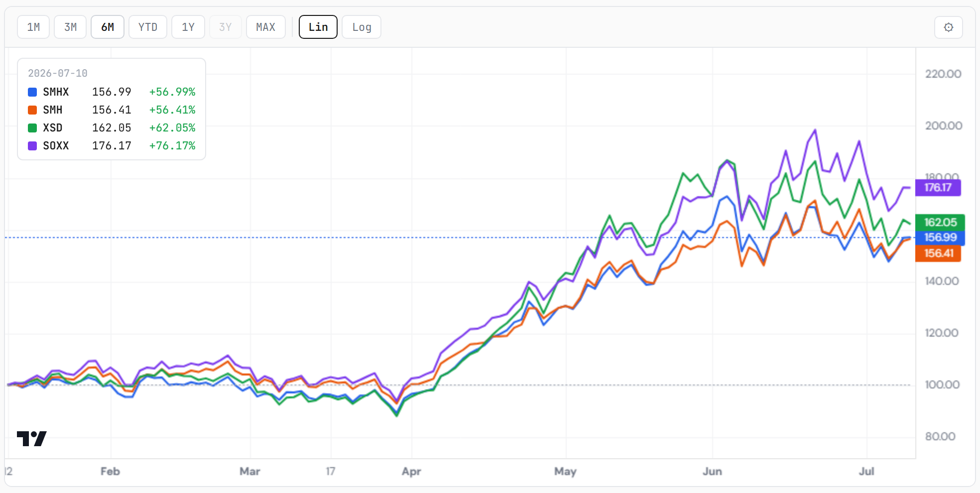Image resolution: width=980 pixels, height=493 pixels.
Task: Click the purple SOXX color swatch
Action: point(32,146)
